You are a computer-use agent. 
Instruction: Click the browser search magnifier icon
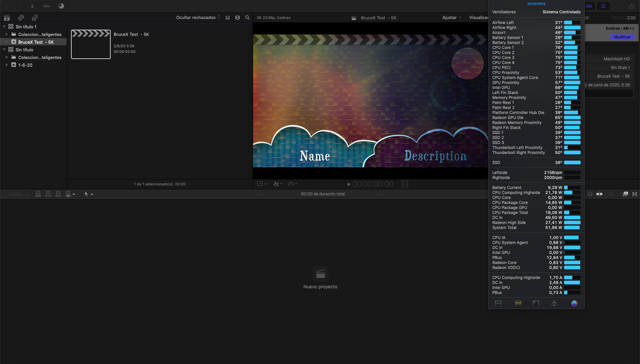[x=247, y=18]
